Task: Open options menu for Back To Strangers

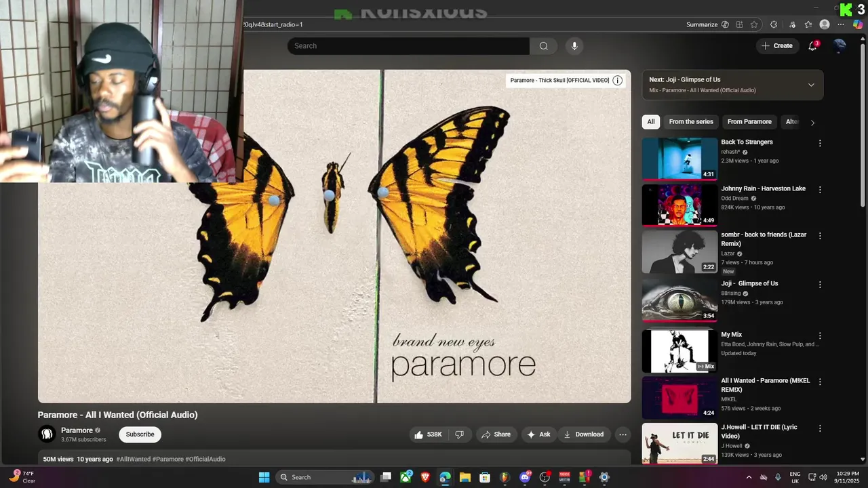Action: coord(820,143)
